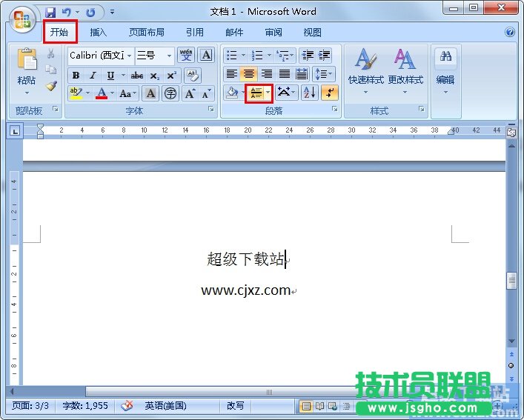This screenshot has height=420, width=524.
Task: Expand the Paste options arrow
Action: (x=27, y=93)
